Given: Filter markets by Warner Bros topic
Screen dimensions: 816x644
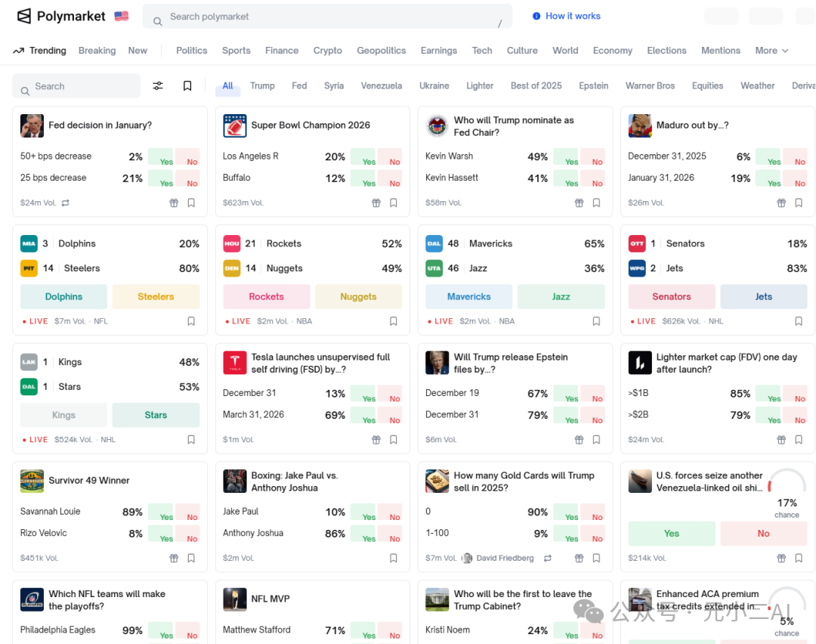Looking at the screenshot, I should pyautogui.click(x=650, y=86).
